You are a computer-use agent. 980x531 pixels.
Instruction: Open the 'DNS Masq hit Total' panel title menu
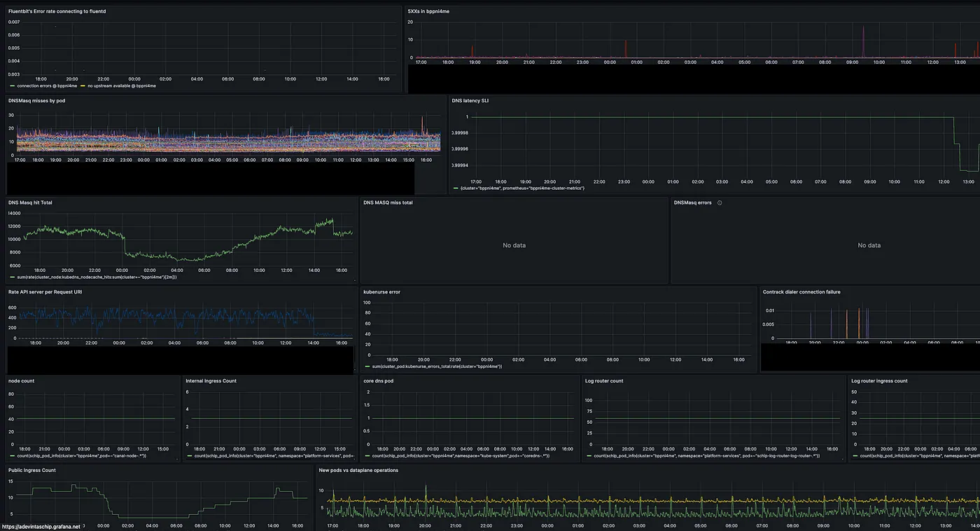(x=30, y=202)
